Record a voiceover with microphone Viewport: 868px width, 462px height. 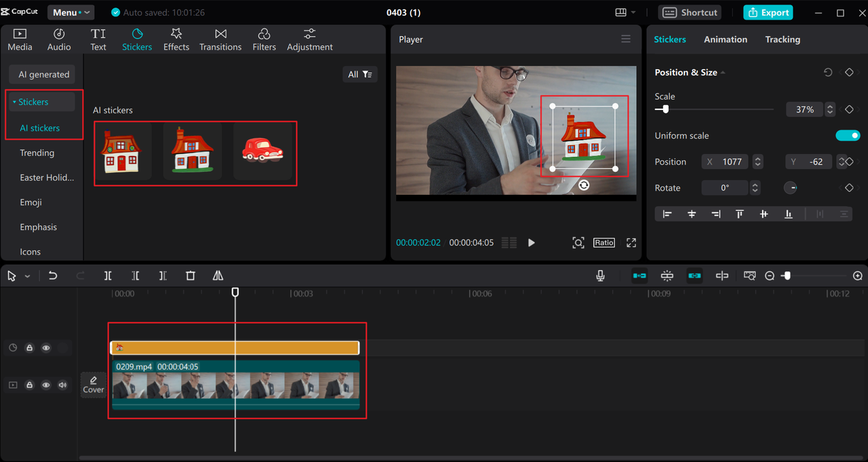tap(600, 275)
